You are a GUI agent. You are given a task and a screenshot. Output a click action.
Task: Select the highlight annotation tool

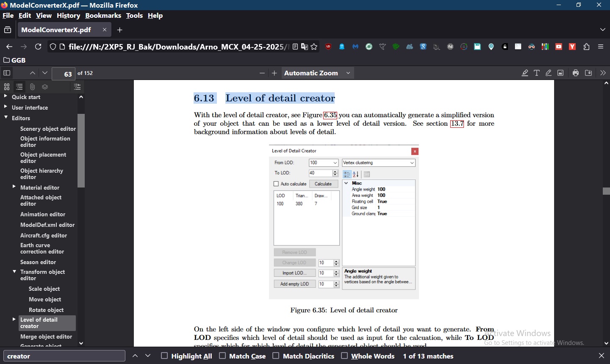coord(525,73)
